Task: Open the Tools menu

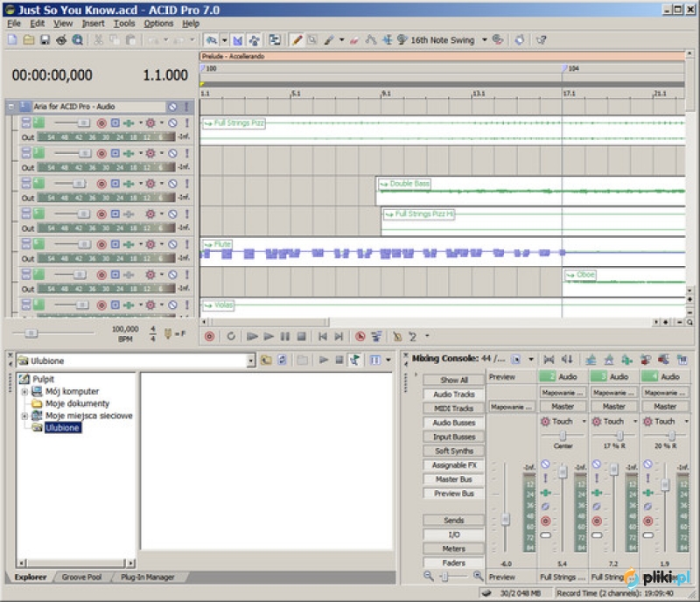Action: click(124, 24)
